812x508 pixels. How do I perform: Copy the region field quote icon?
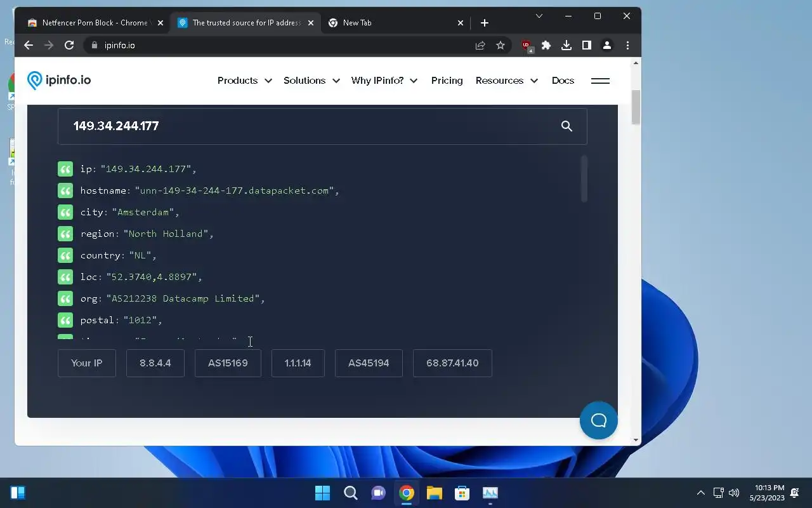coord(65,234)
